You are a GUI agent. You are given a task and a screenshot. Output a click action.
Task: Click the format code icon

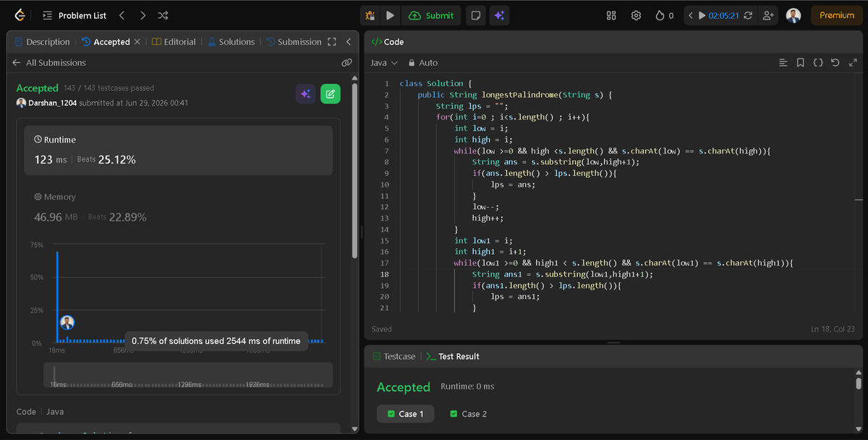pyautogui.click(x=783, y=63)
